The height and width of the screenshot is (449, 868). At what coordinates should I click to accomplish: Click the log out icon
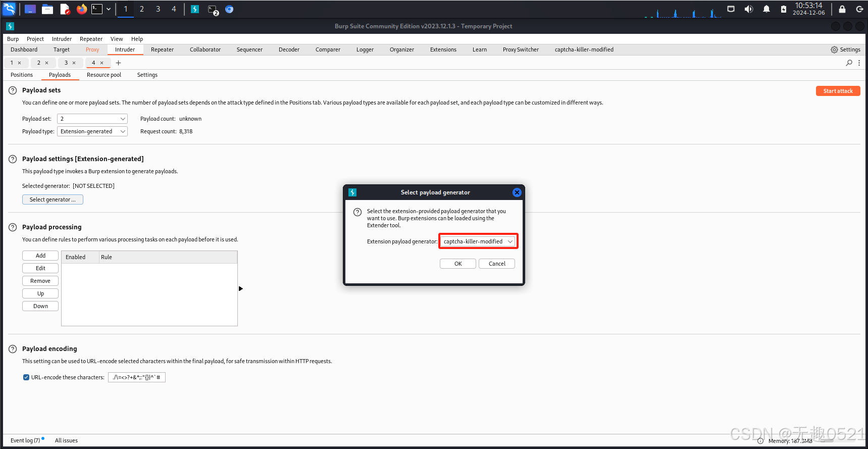tap(859, 9)
